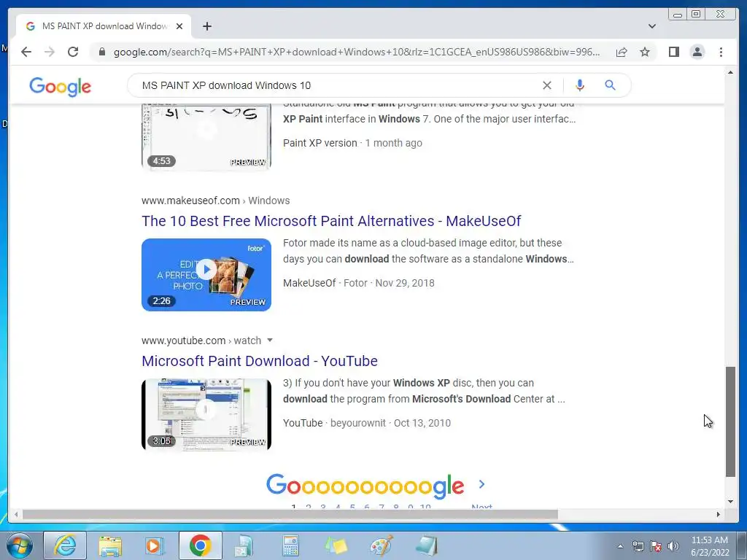Open the Chrome profile avatar
The width and height of the screenshot is (747, 560).
[x=697, y=52]
